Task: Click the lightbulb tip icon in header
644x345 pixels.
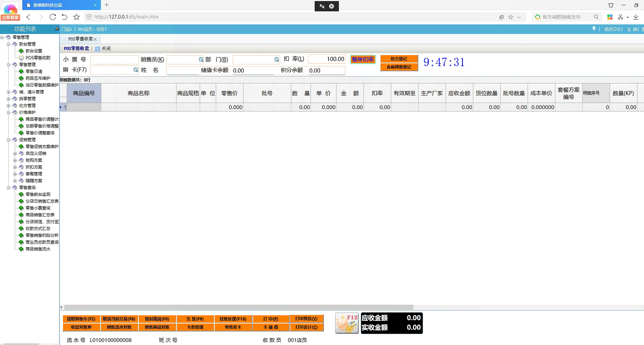Action: 594,29
